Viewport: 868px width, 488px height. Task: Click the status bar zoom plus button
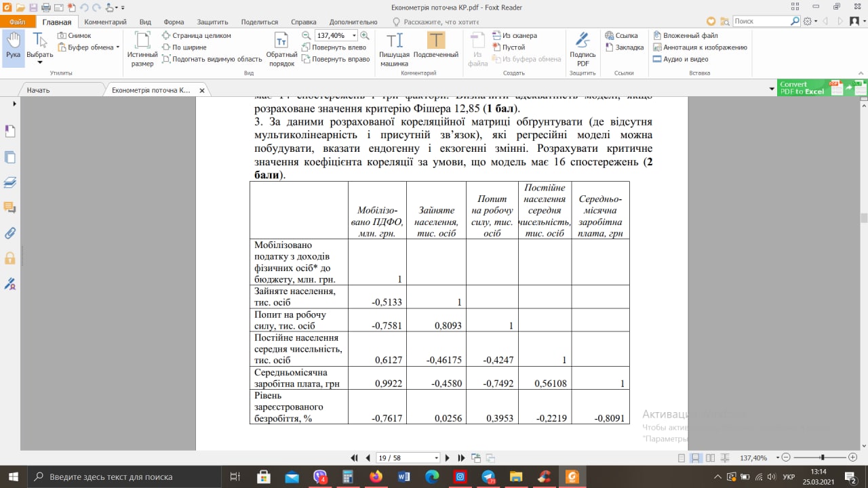pos(852,458)
